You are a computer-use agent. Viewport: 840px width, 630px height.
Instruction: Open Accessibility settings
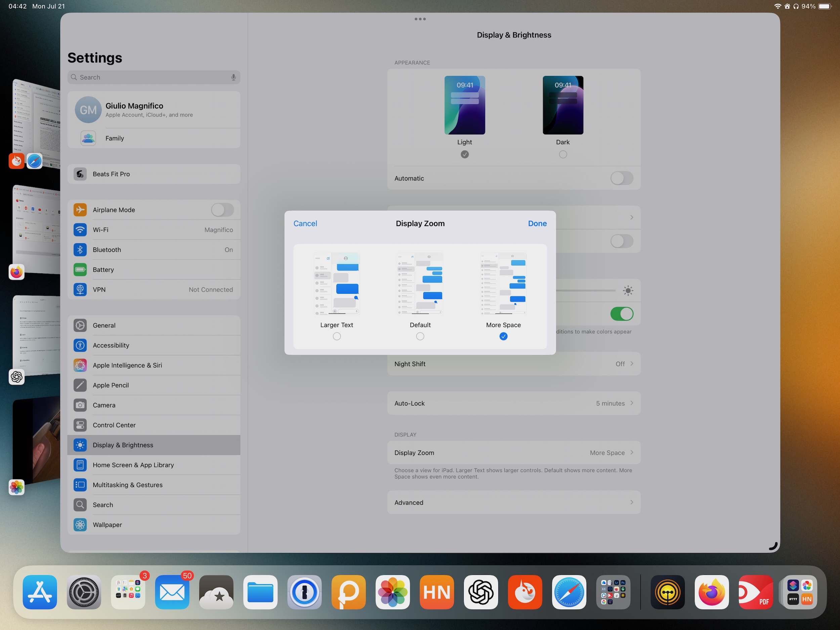(x=154, y=345)
